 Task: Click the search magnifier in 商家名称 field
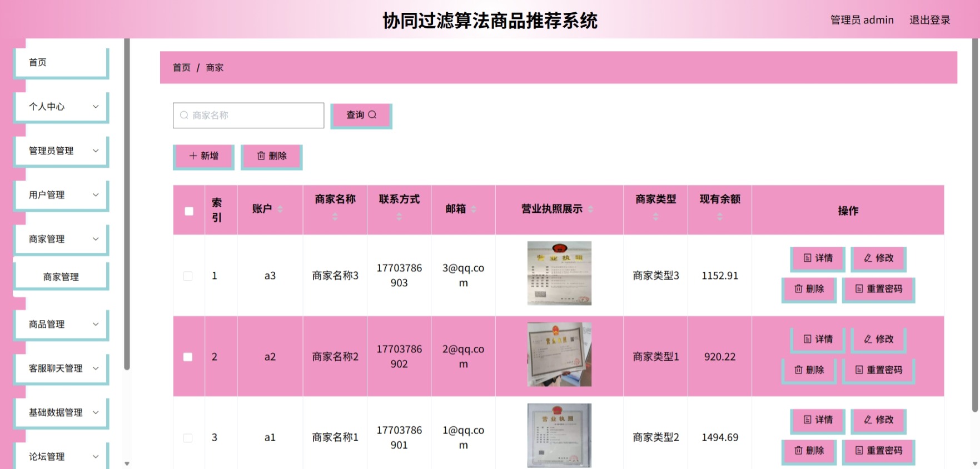184,115
